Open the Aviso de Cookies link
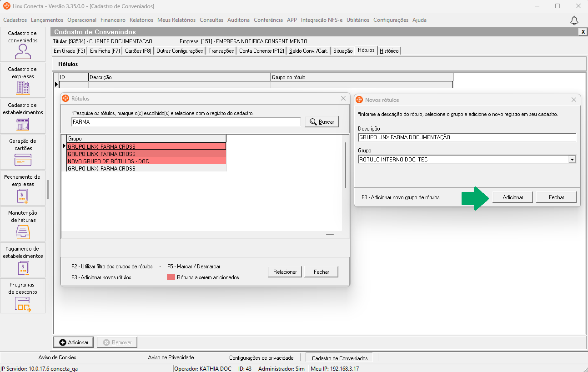Viewport: 588px width, 372px height. [x=57, y=358]
